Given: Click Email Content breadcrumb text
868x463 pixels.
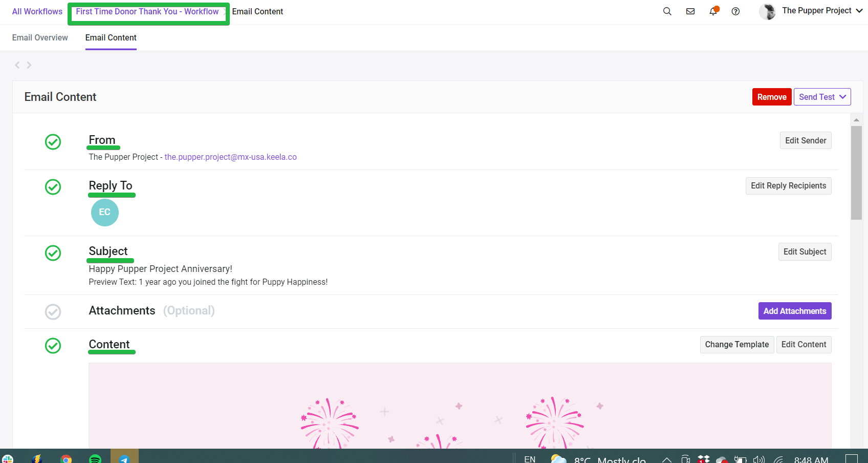Looking at the screenshot, I should [x=257, y=11].
